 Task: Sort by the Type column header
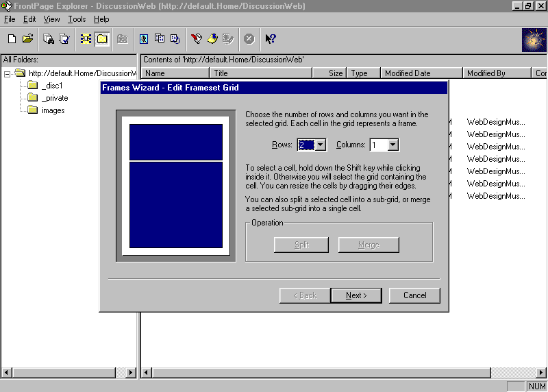pos(363,73)
